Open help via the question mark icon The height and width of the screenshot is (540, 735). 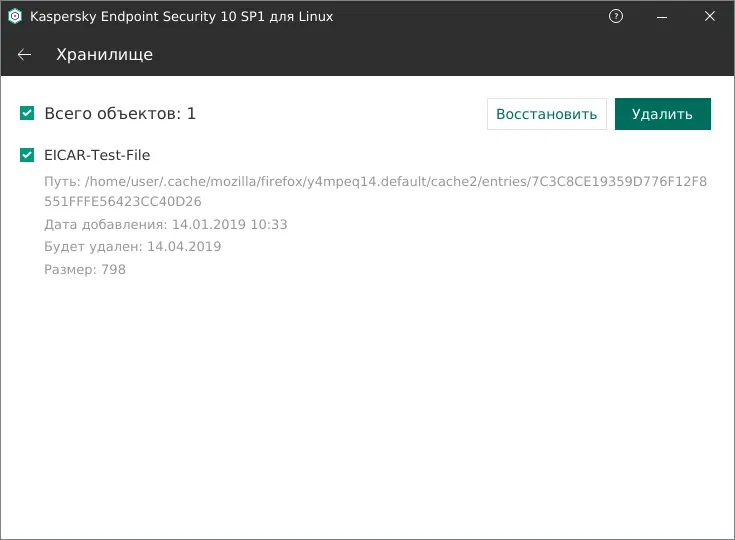click(616, 16)
